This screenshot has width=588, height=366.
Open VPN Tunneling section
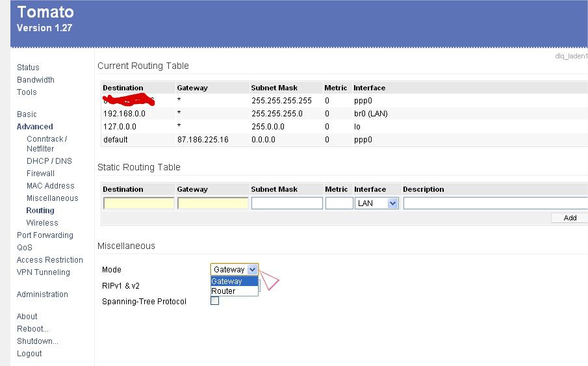[x=43, y=272]
